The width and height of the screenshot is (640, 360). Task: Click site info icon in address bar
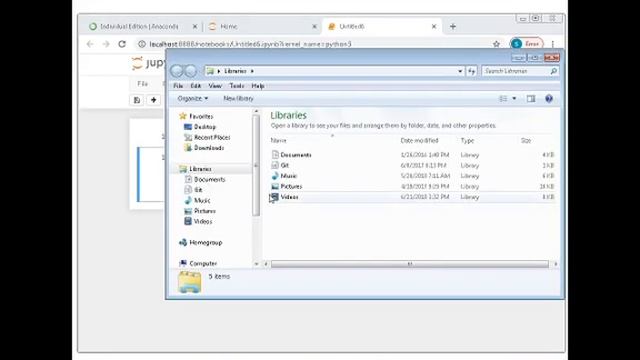[x=141, y=44]
